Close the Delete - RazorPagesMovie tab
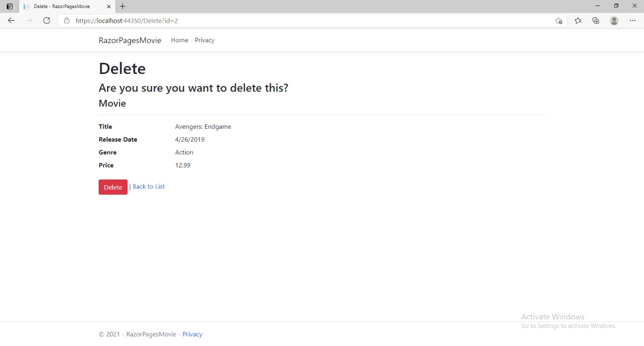644x346 pixels. tap(109, 7)
